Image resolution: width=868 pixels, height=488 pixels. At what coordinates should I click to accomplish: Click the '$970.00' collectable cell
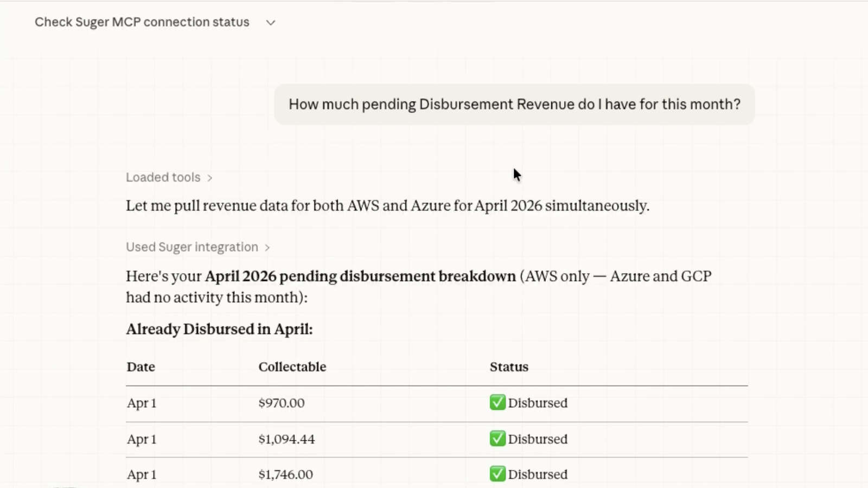tap(282, 403)
